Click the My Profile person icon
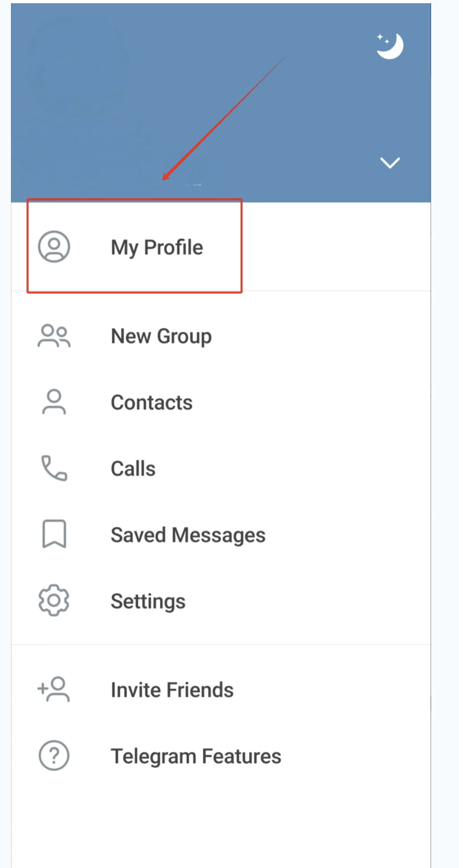Viewport: 459px width, 868px height. (54, 246)
